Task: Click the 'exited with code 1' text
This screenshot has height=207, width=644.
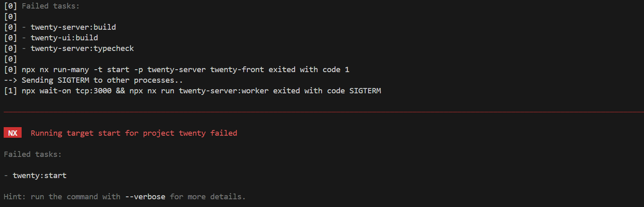Action: point(309,70)
